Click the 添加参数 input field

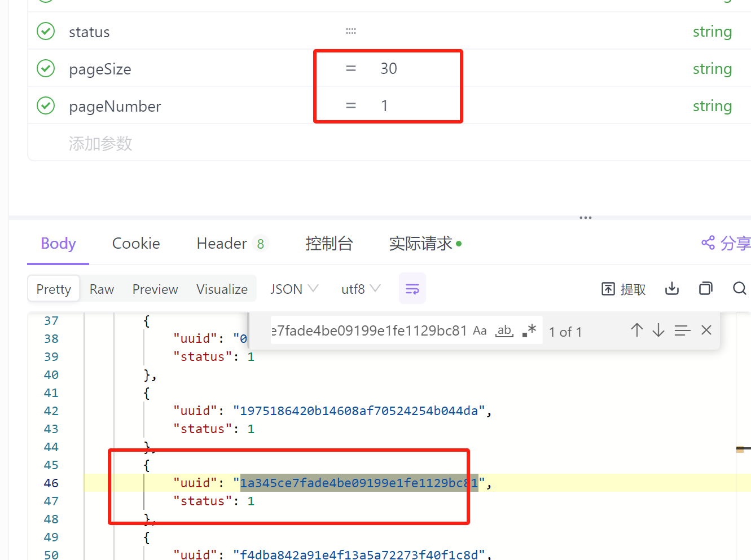coord(100,143)
